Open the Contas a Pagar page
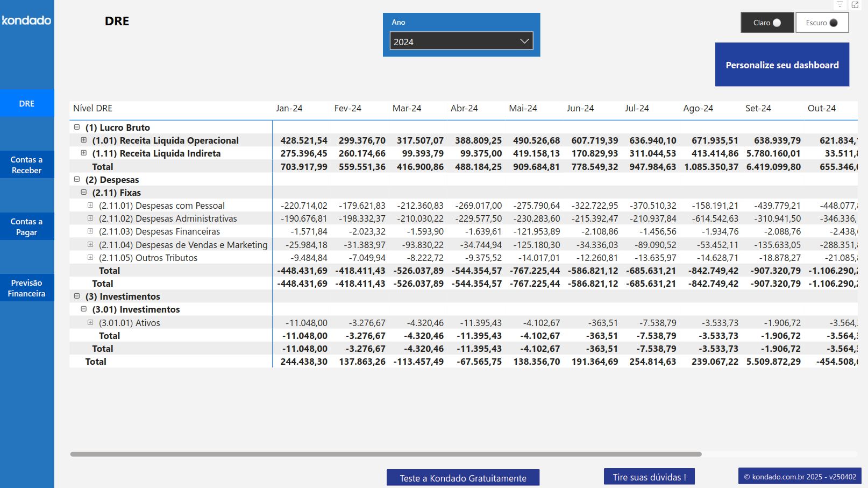Image resolution: width=868 pixels, height=488 pixels. (x=27, y=227)
